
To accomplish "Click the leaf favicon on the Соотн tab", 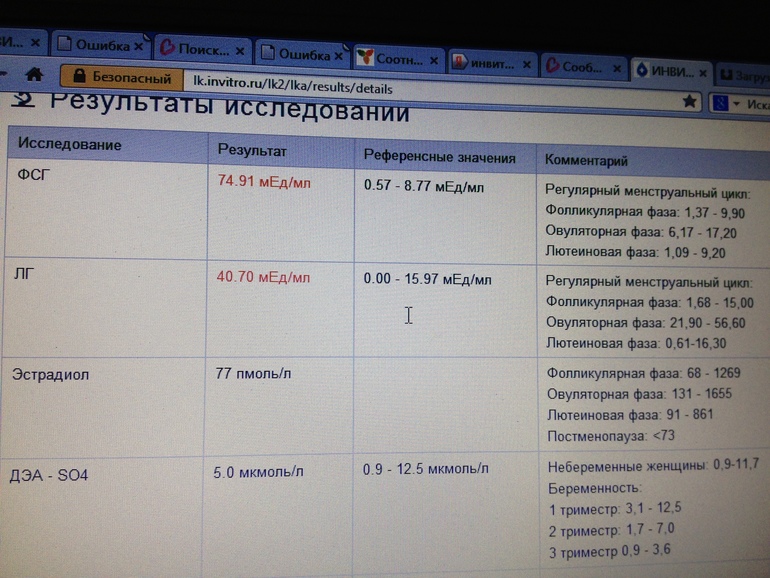I will [365, 57].
